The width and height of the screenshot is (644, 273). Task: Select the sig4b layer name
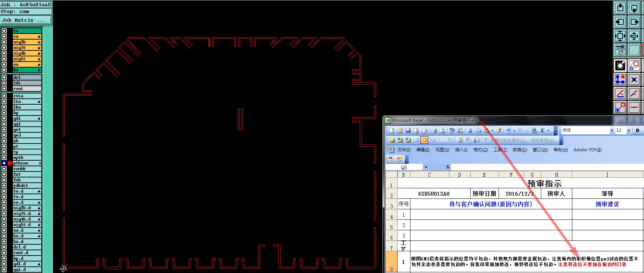coord(27,53)
